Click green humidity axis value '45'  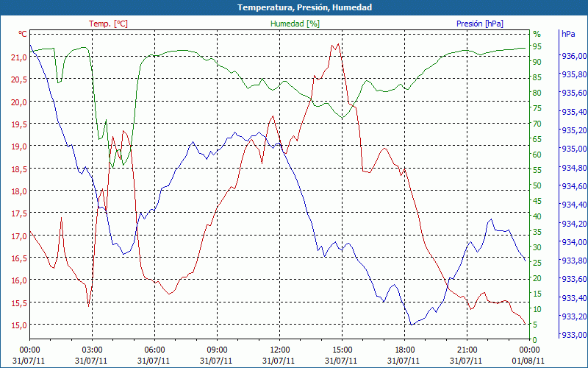(x=537, y=201)
